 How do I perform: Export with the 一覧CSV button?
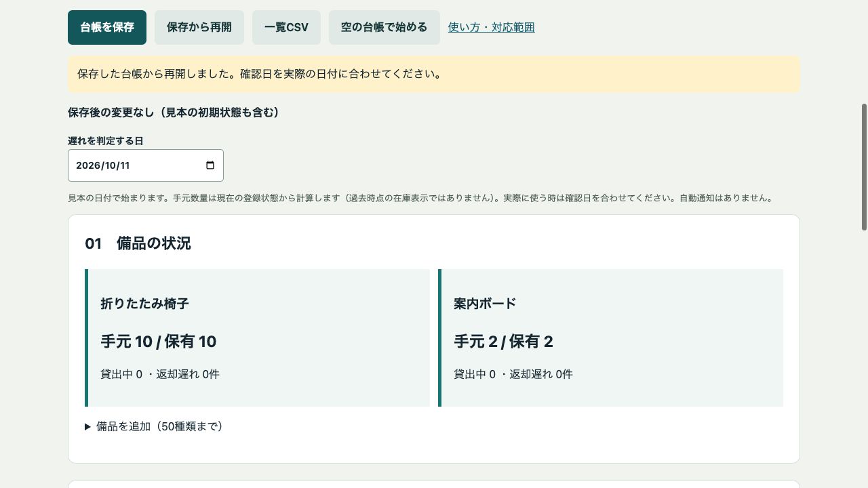(286, 27)
